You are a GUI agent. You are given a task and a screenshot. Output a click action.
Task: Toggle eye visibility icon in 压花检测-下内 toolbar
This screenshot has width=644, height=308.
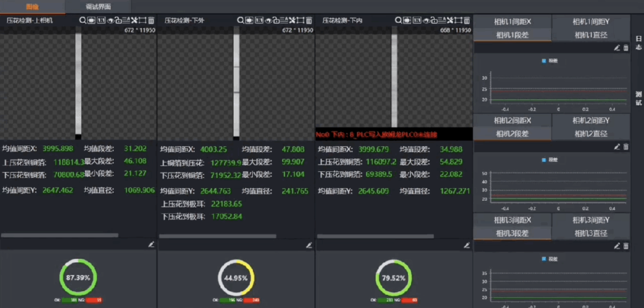pos(426,21)
